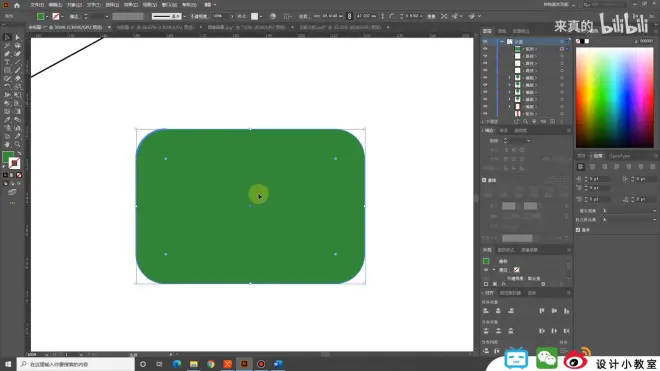Select the Line Segment tool
This screenshot has height=371, width=660.
click(18, 62)
